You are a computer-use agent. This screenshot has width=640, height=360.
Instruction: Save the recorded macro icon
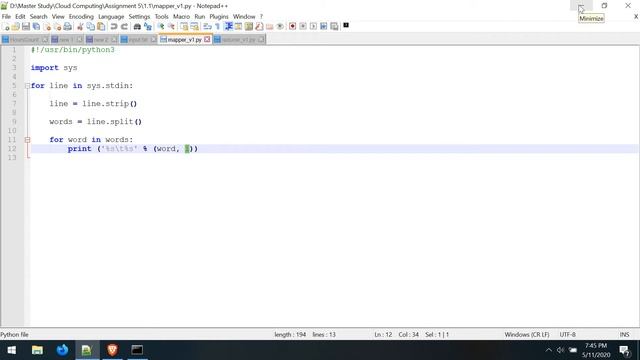(x=334, y=27)
